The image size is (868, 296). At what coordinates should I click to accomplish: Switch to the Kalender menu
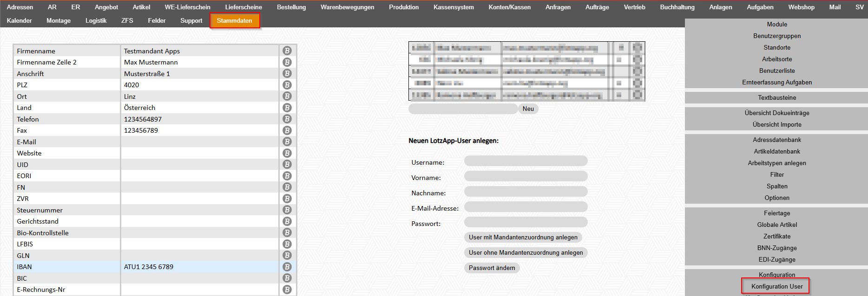20,20
